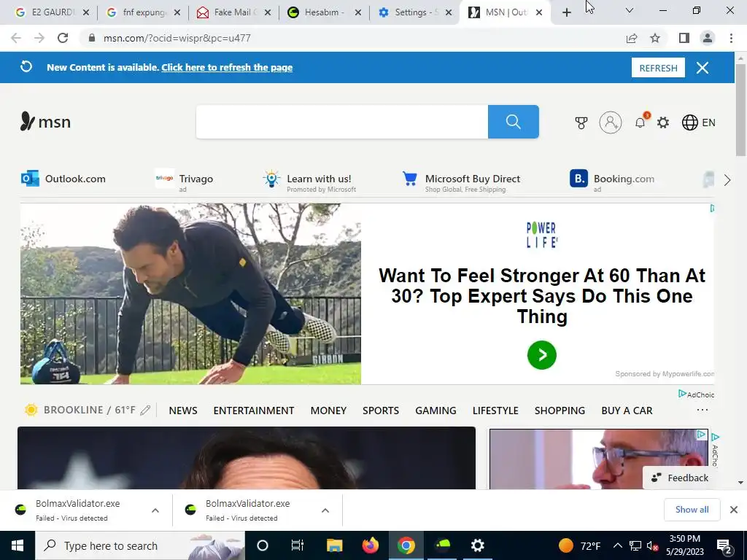Toggle the browser side panel icon
Screen dimensions: 747x560
click(x=684, y=38)
